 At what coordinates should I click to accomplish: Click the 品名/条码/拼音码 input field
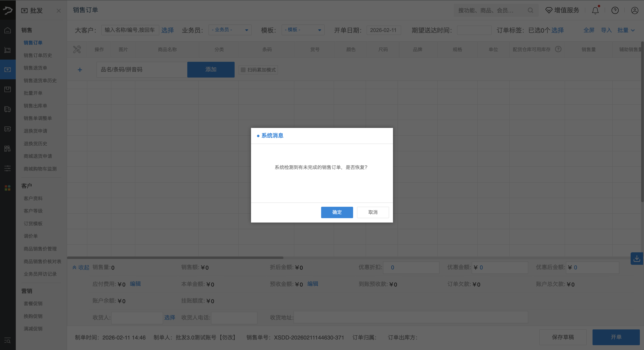(142, 69)
